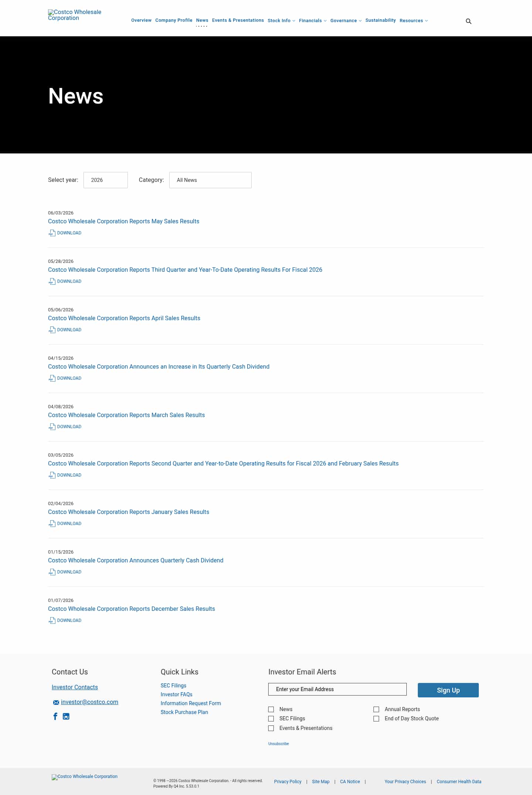Open the Investor Contacts link

click(75, 687)
